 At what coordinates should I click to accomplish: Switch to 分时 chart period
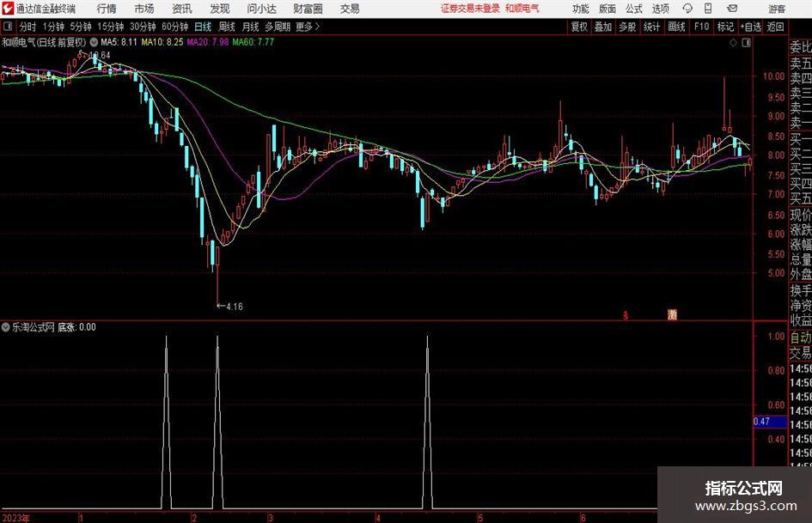coord(28,27)
